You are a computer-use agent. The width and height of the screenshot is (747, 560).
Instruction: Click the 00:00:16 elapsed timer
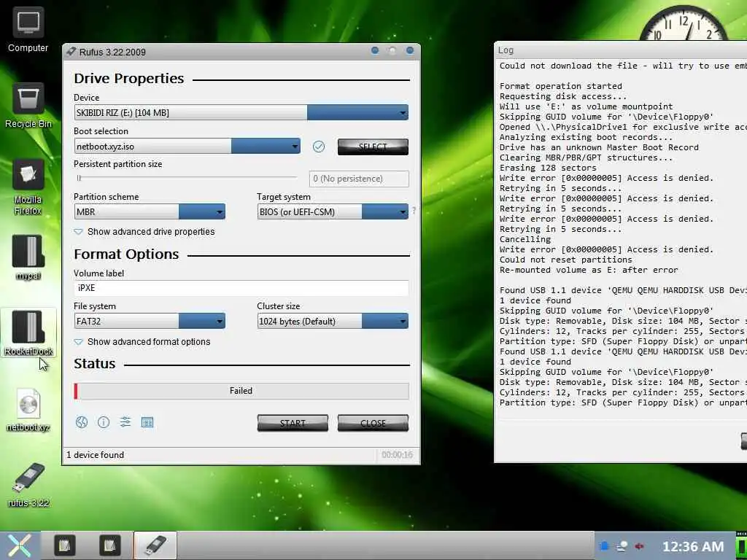point(397,455)
